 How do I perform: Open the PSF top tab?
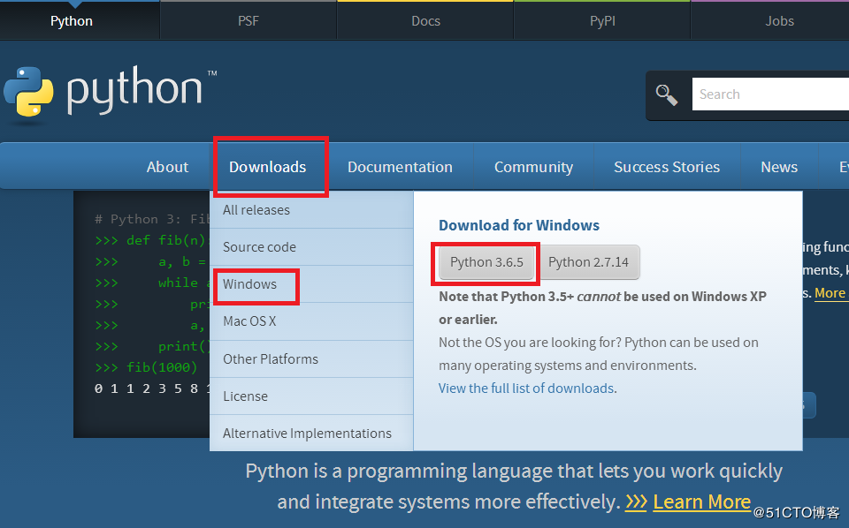[249, 21]
